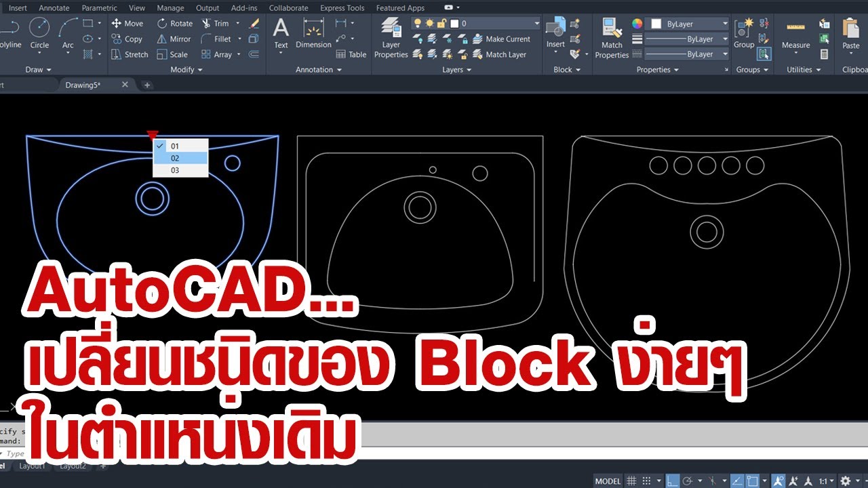868x488 pixels.
Task: Open workspace switching gear in status bar
Action: [x=846, y=481]
